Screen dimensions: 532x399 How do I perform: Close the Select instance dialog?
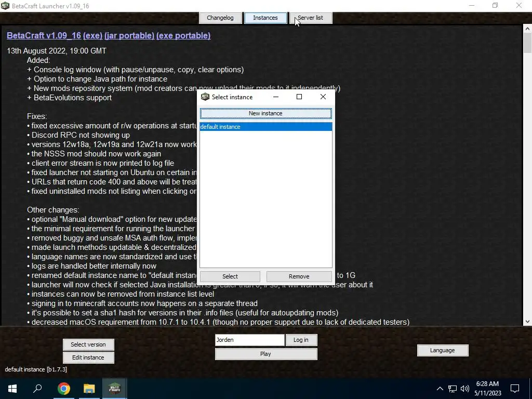tap(323, 97)
